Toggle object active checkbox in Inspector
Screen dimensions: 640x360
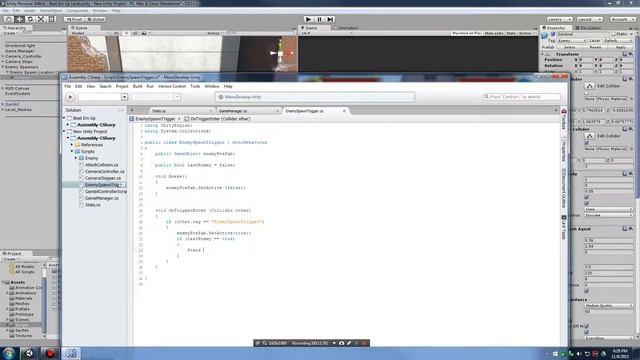pyautogui.click(x=553, y=34)
